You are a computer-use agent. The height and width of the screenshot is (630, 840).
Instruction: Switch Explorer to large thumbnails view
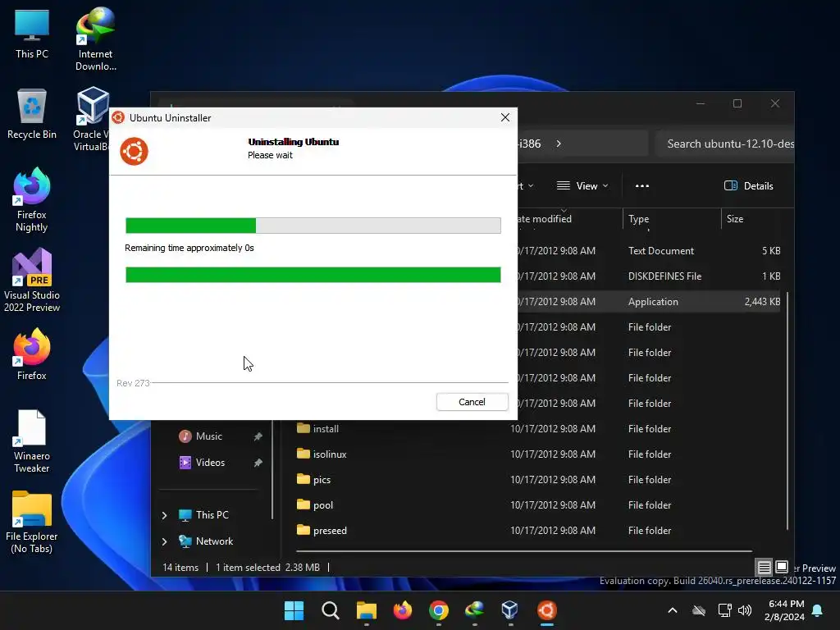pyautogui.click(x=782, y=567)
